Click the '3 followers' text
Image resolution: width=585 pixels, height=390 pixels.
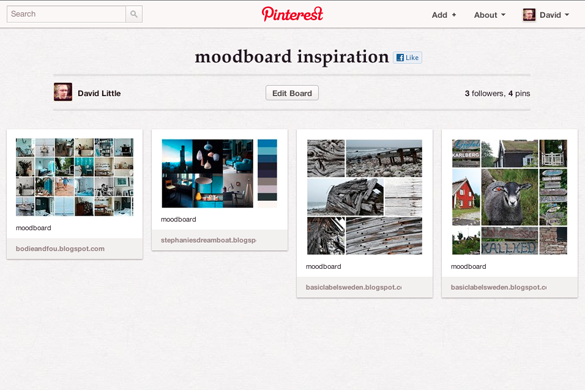click(484, 93)
